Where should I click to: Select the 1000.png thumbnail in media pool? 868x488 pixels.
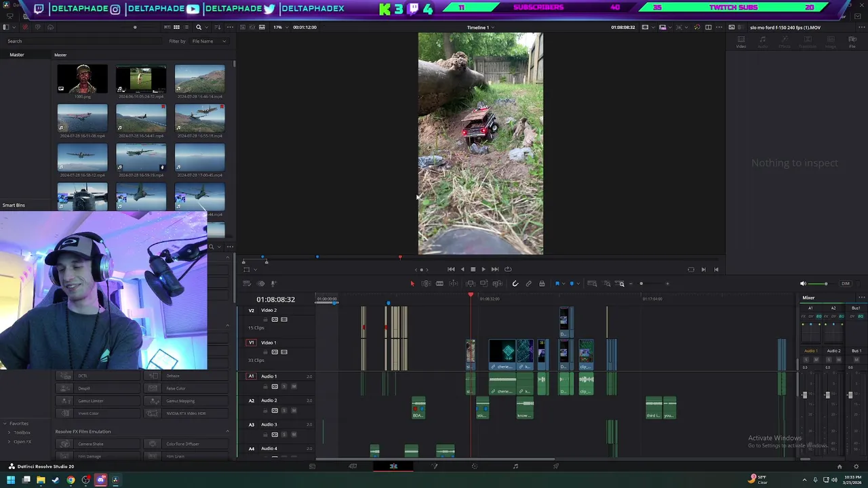click(x=82, y=79)
